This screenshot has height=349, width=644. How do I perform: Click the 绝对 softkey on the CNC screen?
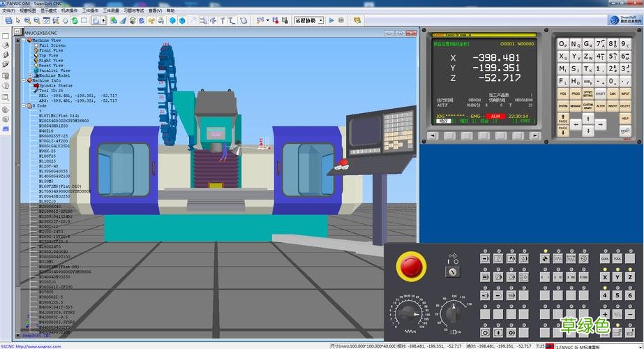(x=442, y=121)
